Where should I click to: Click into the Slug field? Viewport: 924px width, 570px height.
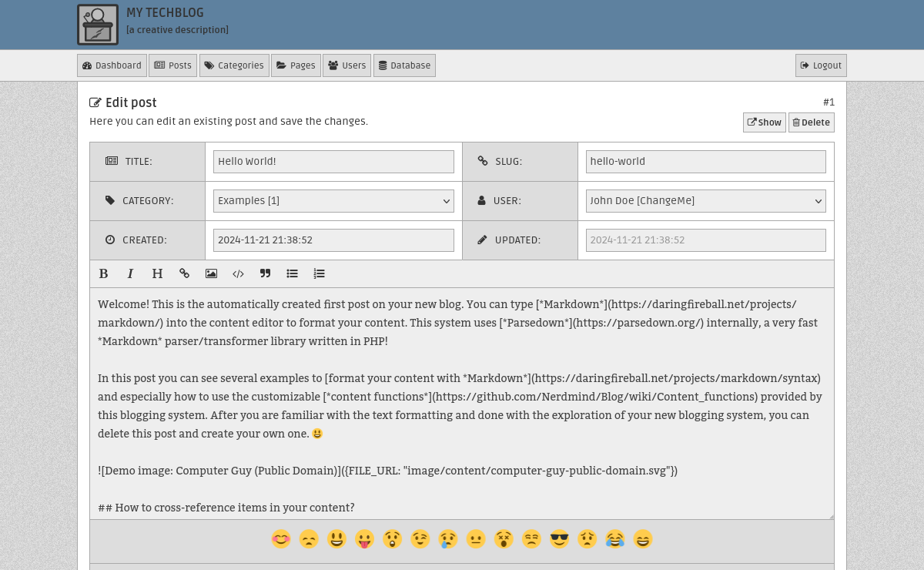coord(706,162)
